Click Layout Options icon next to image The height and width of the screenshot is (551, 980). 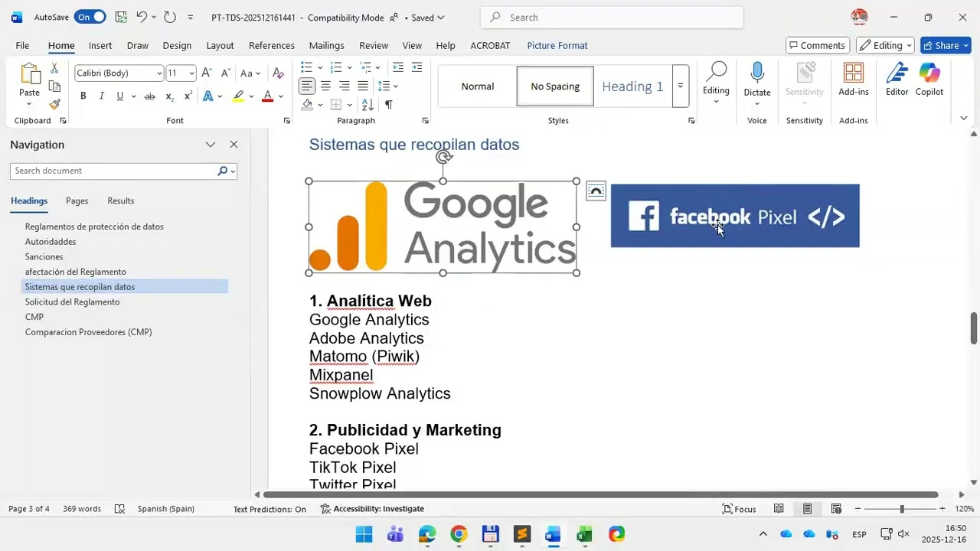point(596,191)
